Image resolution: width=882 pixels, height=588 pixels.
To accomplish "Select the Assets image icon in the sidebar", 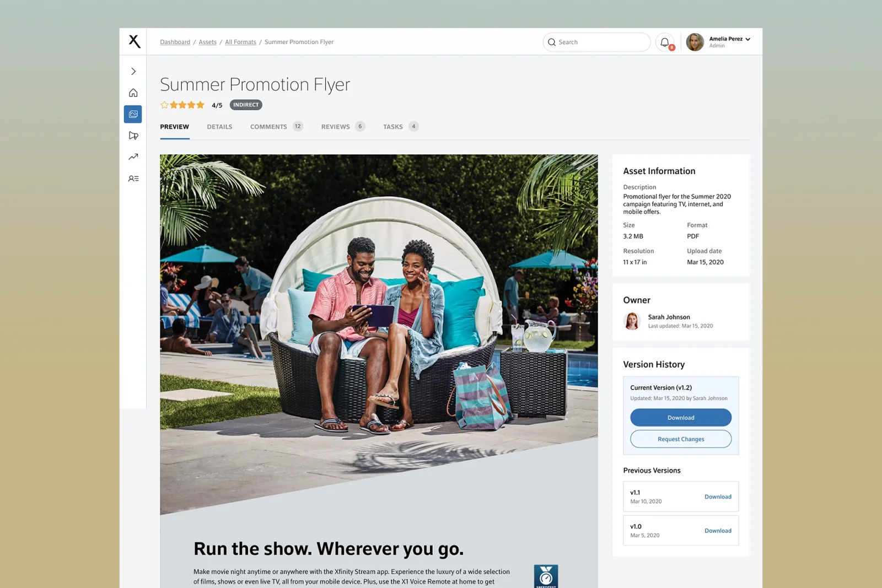I will tap(133, 114).
